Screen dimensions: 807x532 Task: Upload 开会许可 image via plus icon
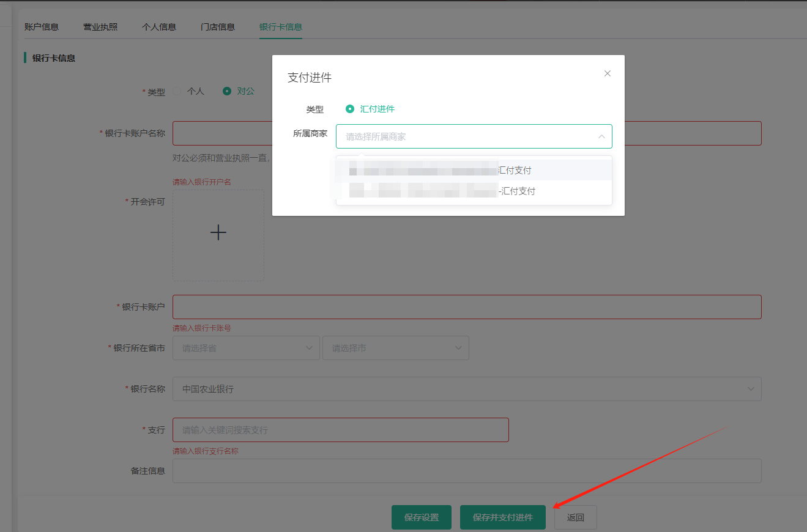pos(218,232)
